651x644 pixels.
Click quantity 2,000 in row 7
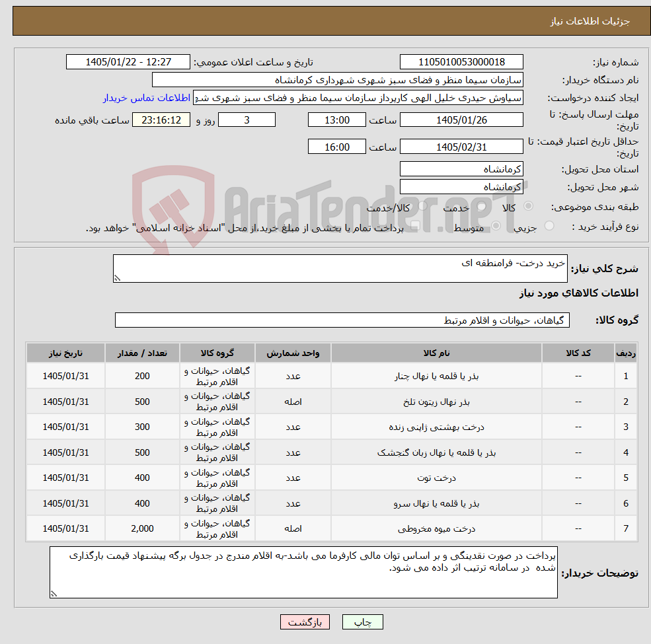click(x=142, y=528)
